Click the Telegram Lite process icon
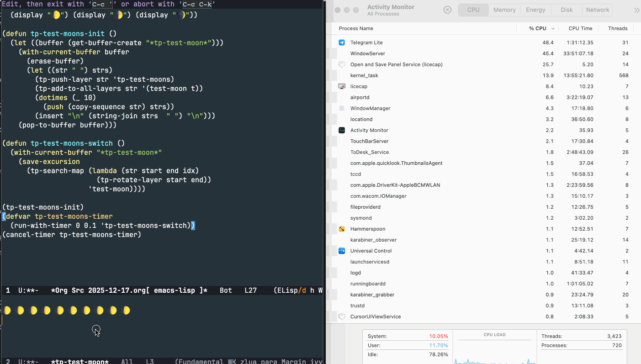 coord(342,42)
